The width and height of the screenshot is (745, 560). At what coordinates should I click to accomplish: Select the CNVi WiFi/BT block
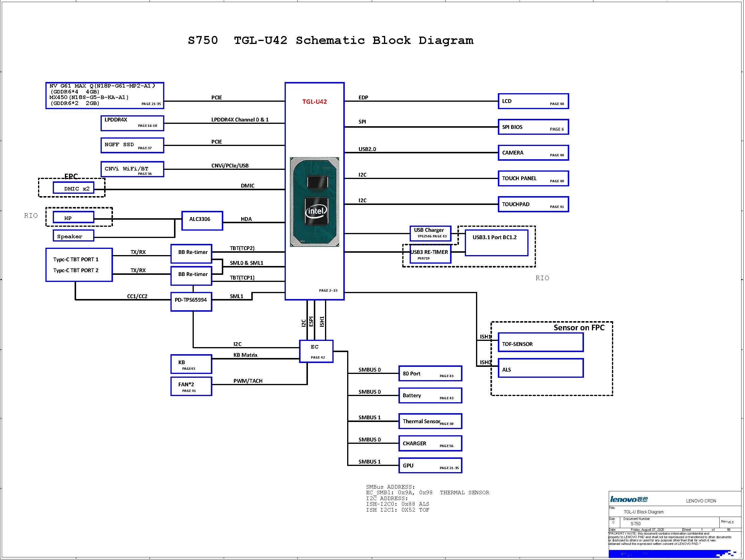pyautogui.click(x=132, y=169)
